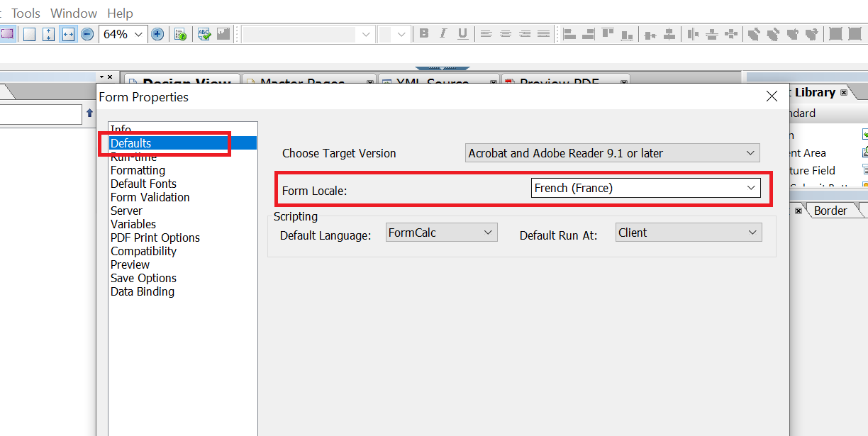Click the Align Top objects icon
868x436 pixels.
click(608, 33)
